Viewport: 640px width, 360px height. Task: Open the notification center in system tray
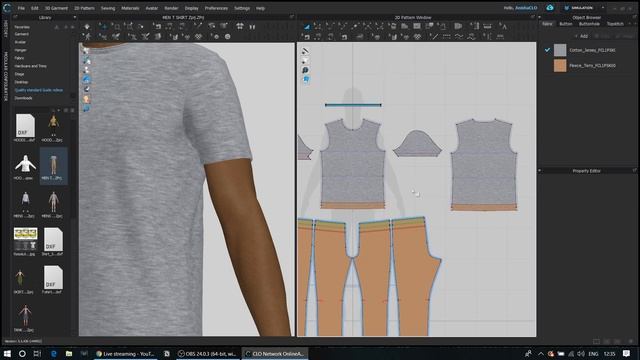point(627,353)
